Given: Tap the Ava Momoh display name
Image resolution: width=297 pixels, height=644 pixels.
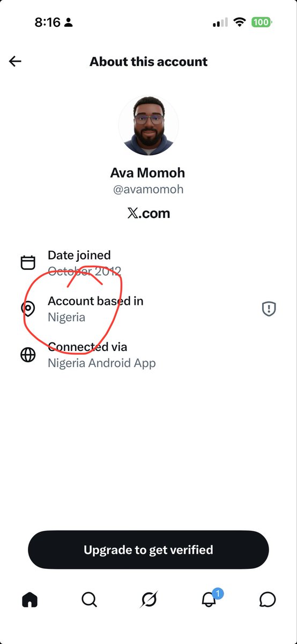Looking at the screenshot, I should tap(148, 173).
